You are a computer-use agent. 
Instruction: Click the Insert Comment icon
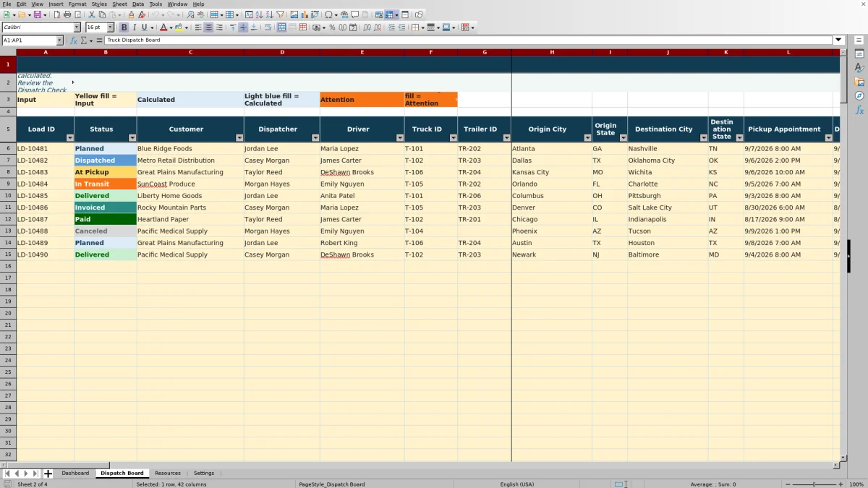pyautogui.click(x=355, y=14)
